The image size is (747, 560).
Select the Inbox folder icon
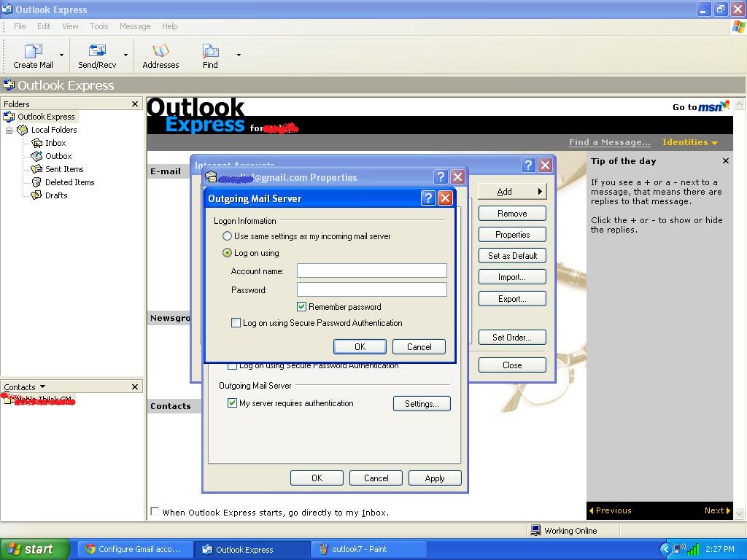click(x=36, y=143)
